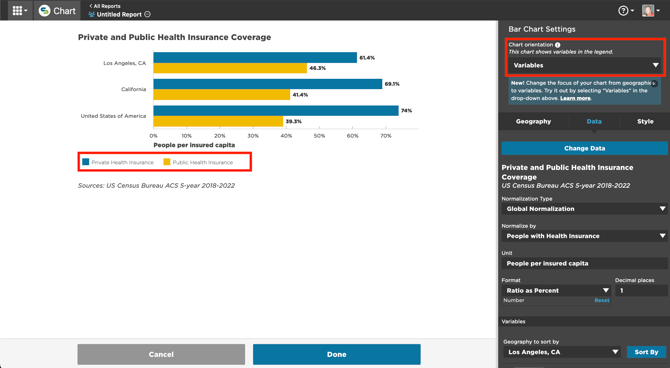Image resolution: width=670 pixels, height=368 pixels.
Task: Click the Change Data button
Action: [584, 148]
